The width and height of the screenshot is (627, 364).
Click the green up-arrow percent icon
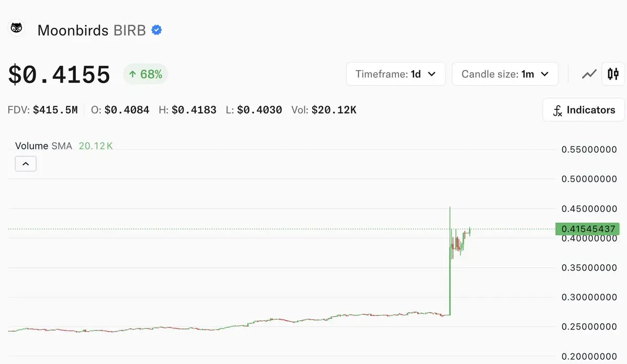tap(133, 74)
